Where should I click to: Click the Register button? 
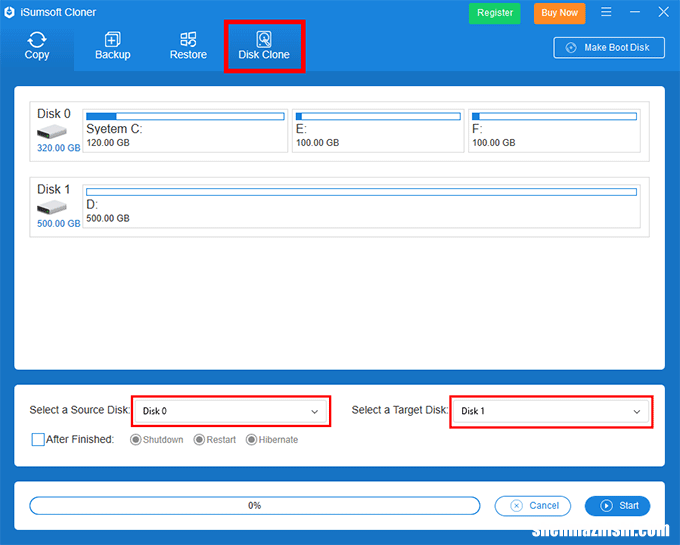pos(494,13)
